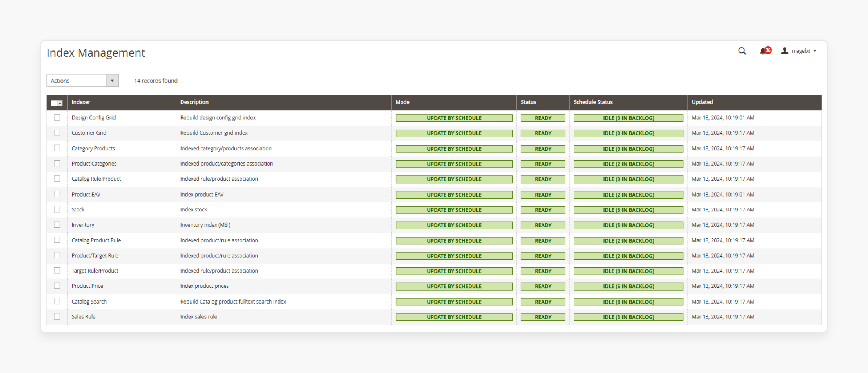The height and width of the screenshot is (373, 868).
Task: Click 'Idle (8 in backlog)' for Catalog Search
Action: pos(629,302)
